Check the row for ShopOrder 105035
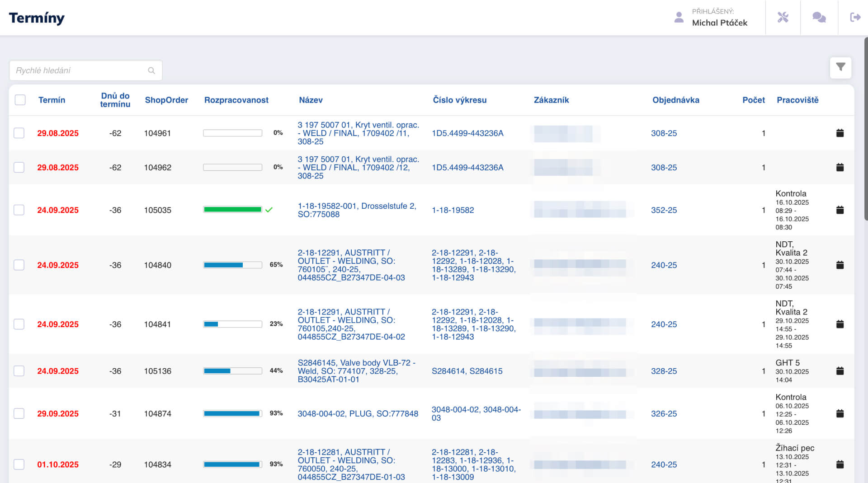 tap(19, 210)
